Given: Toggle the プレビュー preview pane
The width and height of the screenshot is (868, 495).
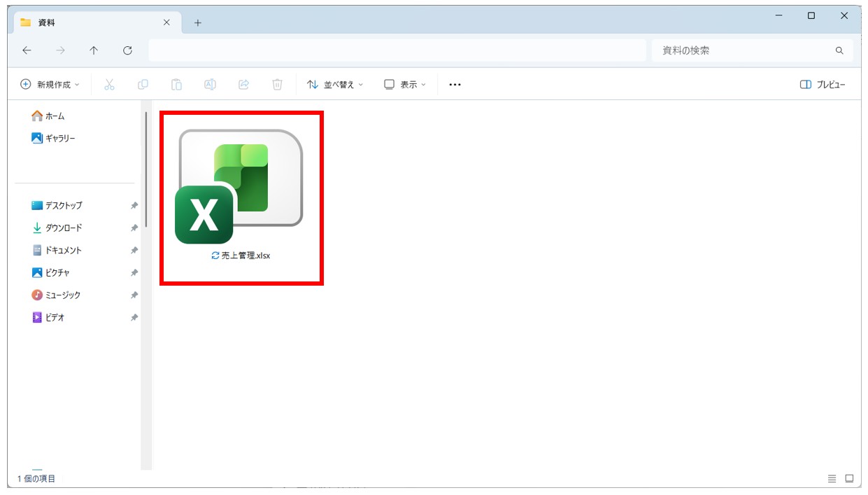Looking at the screenshot, I should click(x=823, y=84).
